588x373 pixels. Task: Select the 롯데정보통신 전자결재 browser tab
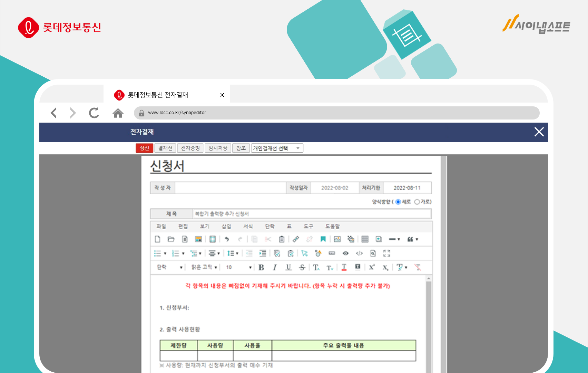click(x=159, y=95)
